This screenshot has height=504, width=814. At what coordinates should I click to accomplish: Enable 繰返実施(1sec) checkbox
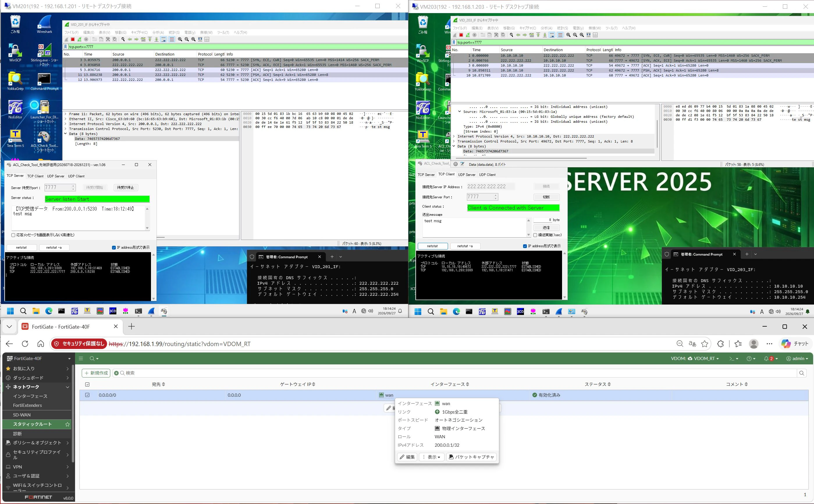(535, 235)
